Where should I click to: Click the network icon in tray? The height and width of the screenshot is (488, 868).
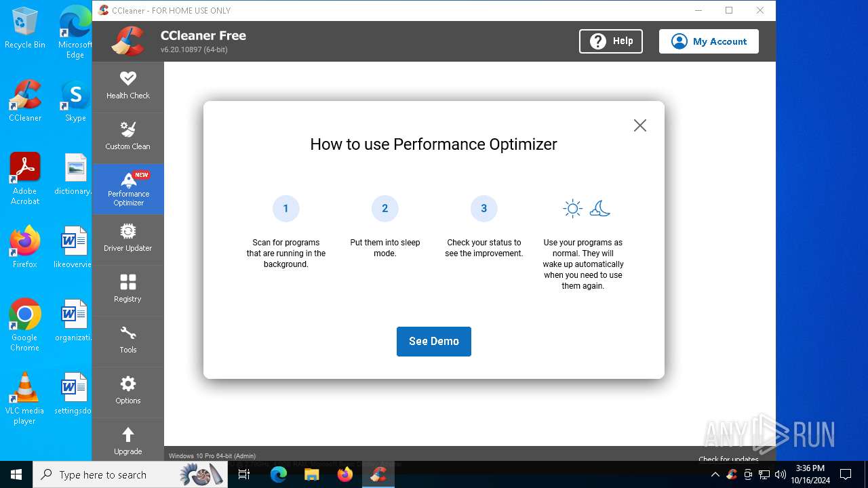tap(764, 474)
